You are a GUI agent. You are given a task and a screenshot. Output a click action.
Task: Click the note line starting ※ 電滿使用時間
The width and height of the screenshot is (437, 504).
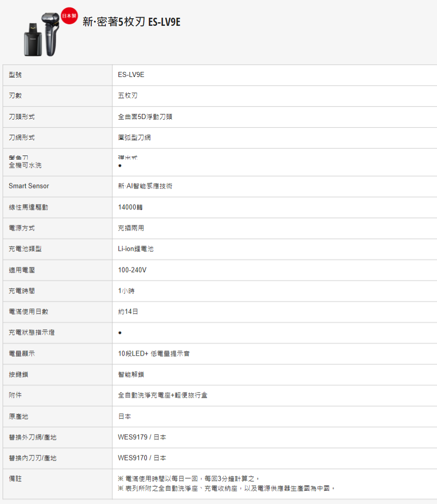[x=188, y=479]
